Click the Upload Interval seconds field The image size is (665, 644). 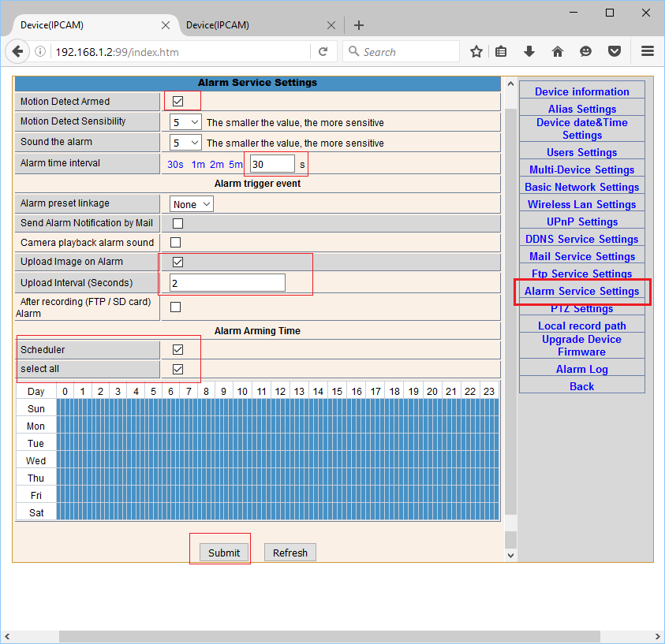click(x=227, y=283)
